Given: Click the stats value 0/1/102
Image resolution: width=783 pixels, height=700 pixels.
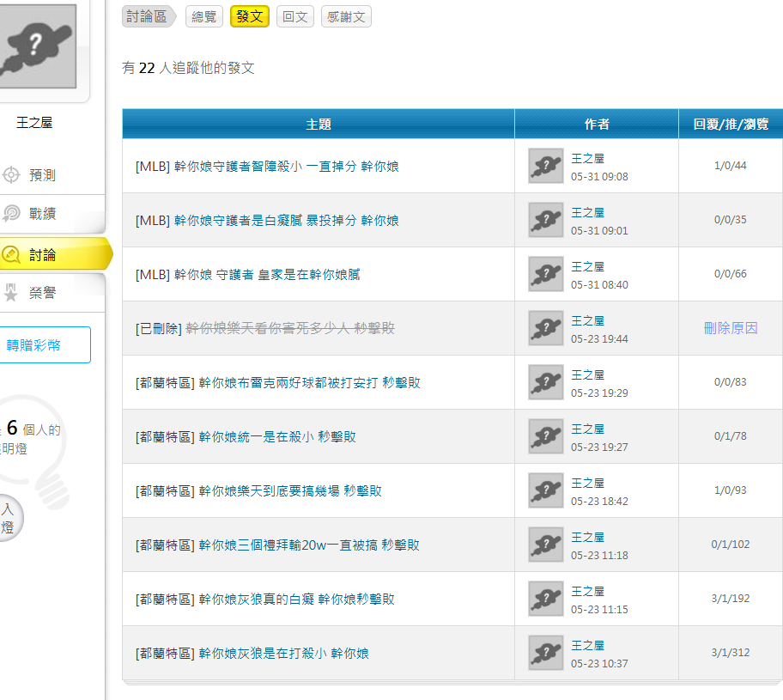Looking at the screenshot, I should [x=731, y=545].
